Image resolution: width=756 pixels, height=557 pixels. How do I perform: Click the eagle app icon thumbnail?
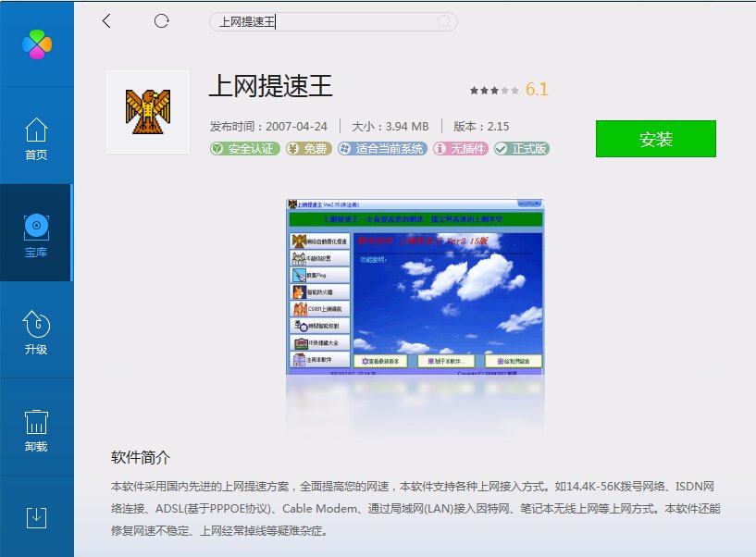click(147, 113)
